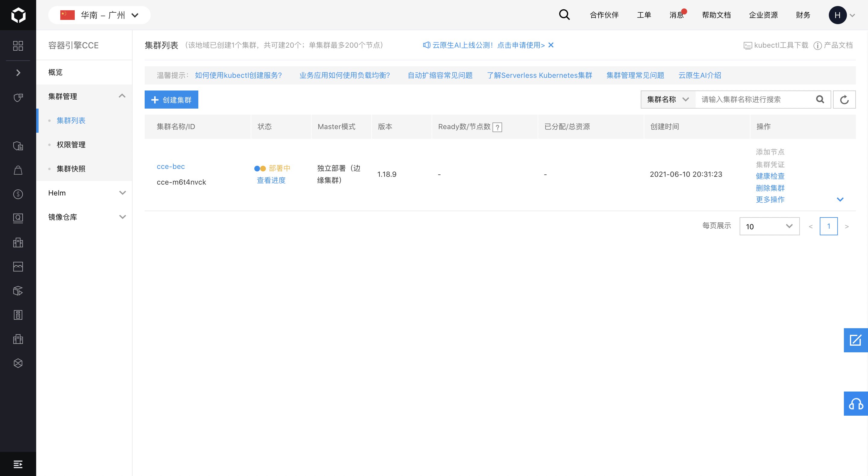
Task: Expand user account dropdown arrow
Action: pyautogui.click(x=852, y=15)
